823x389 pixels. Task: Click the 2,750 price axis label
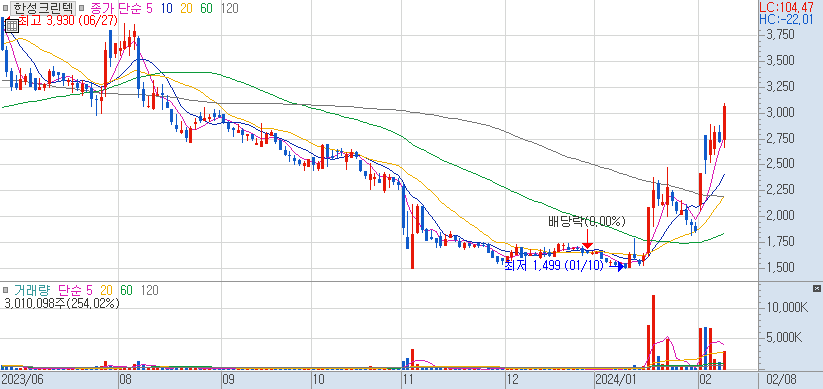780,139
